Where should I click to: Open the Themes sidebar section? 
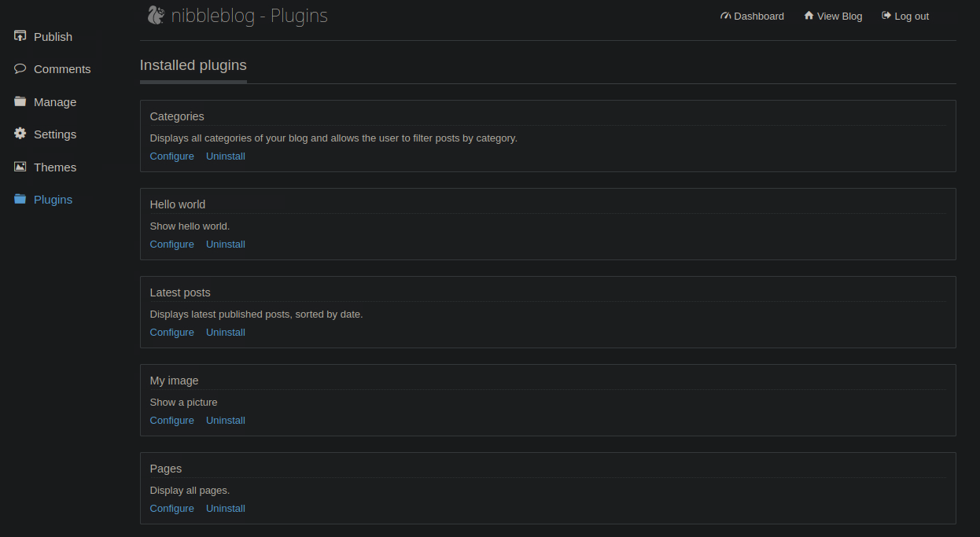(x=55, y=167)
